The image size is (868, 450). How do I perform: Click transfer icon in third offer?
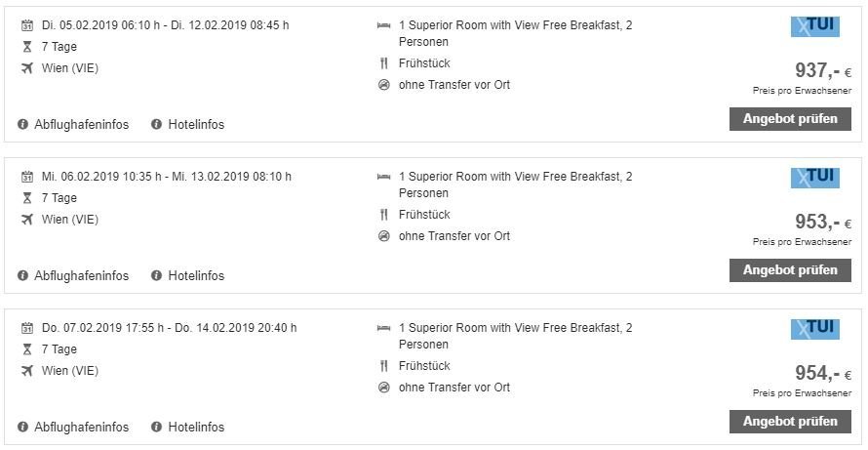tap(383, 388)
